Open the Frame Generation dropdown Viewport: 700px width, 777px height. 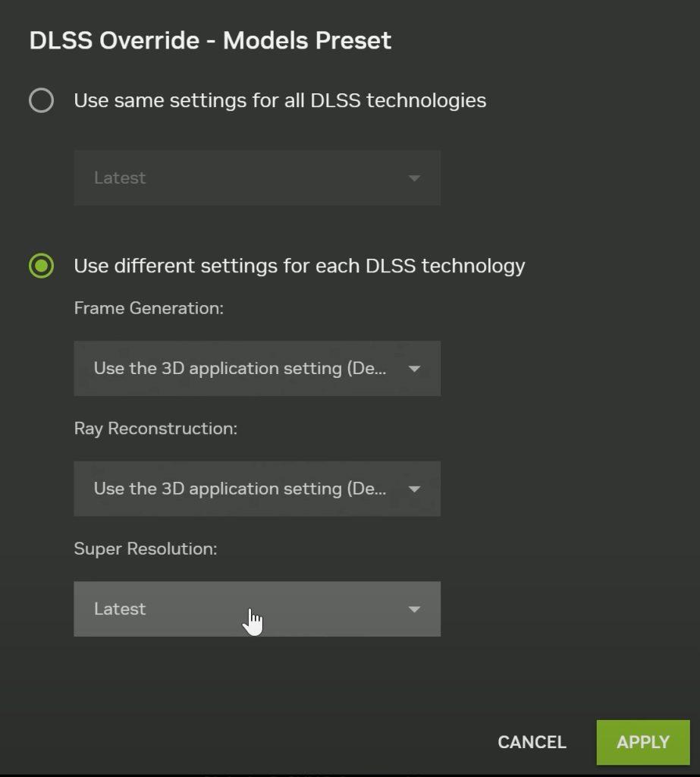[x=257, y=368]
